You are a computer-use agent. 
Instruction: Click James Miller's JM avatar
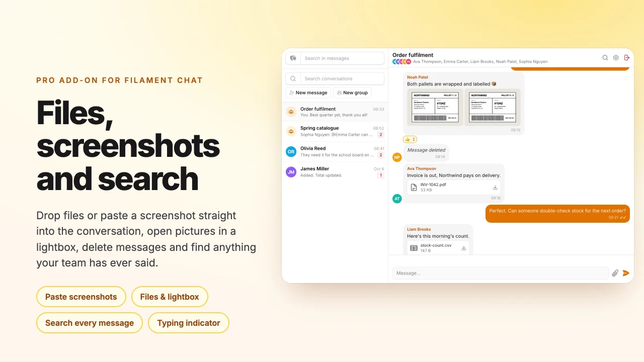coord(291,172)
